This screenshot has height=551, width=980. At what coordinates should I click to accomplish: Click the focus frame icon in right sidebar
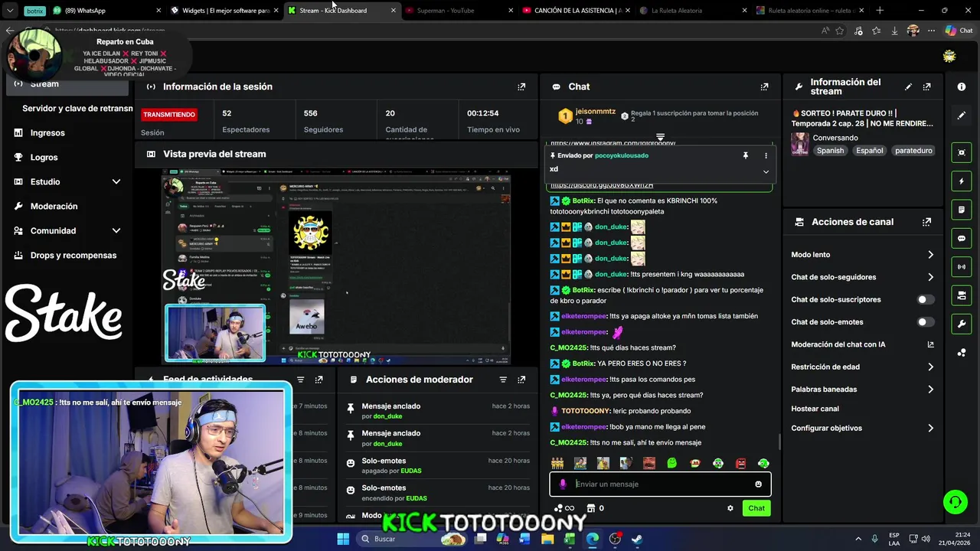coord(962,152)
